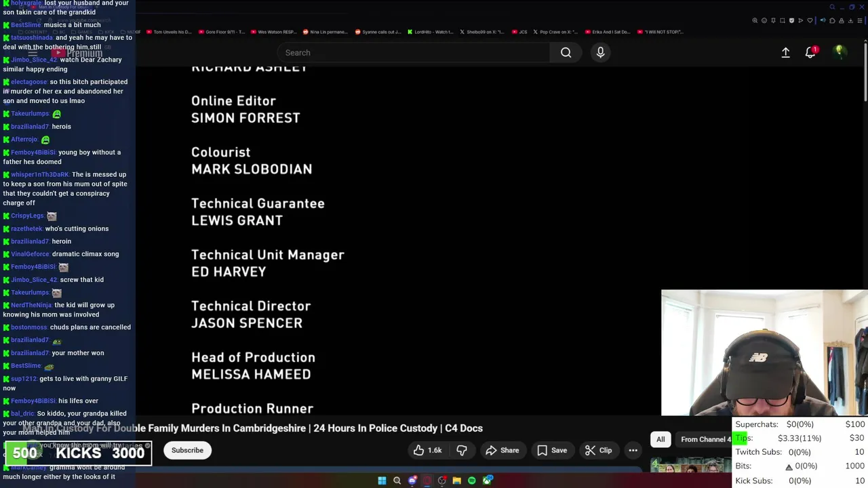The height and width of the screenshot is (488, 868).
Task: Click chat username VinalGeforce
Action: tap(31, 254)
